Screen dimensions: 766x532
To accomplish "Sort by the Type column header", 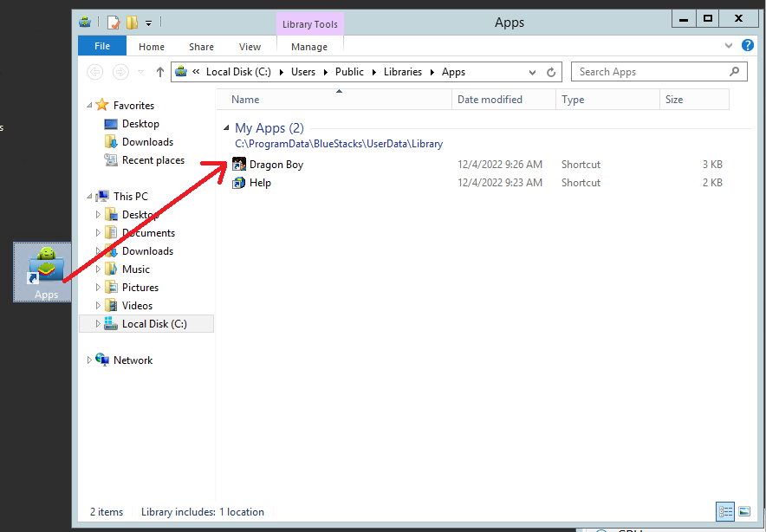I will [607, 100].
